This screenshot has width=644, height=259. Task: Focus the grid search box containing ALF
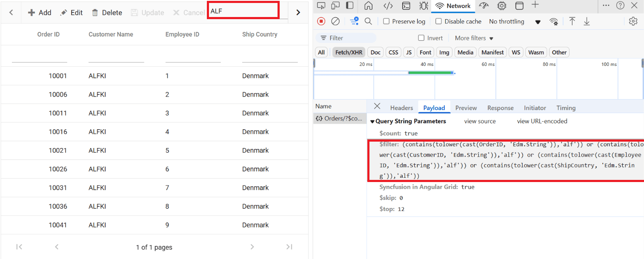[243, 11]
